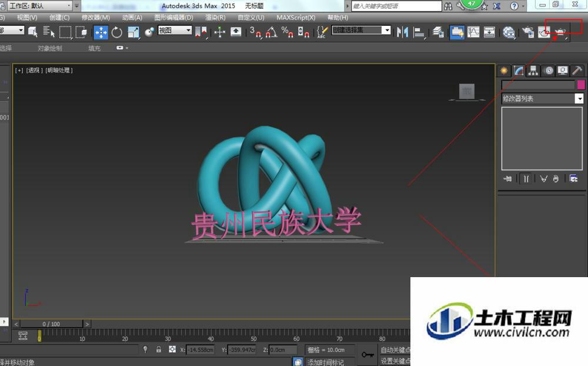588x366 pixels.
Task: Open the help question mark icon
Action: click(514, 6)
